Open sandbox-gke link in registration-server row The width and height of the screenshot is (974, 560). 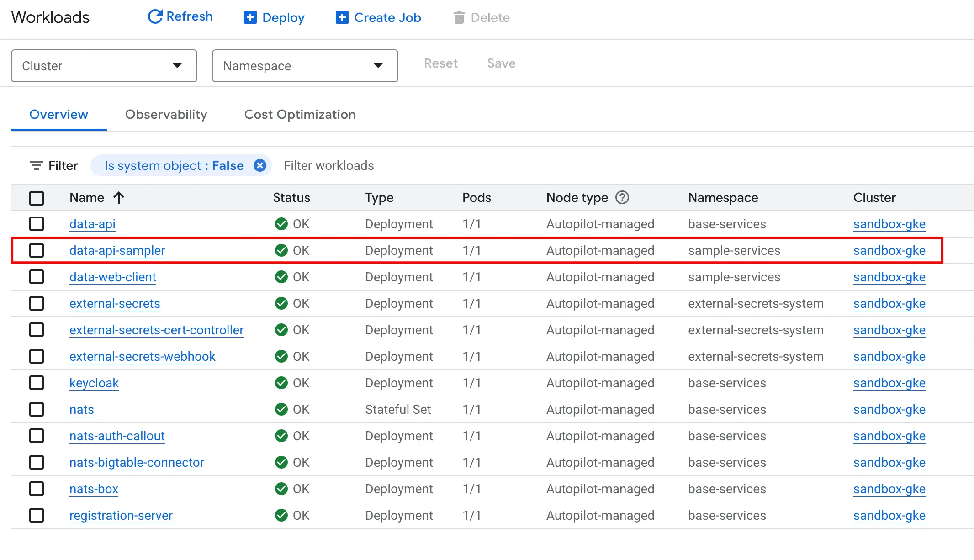point(889,515)
